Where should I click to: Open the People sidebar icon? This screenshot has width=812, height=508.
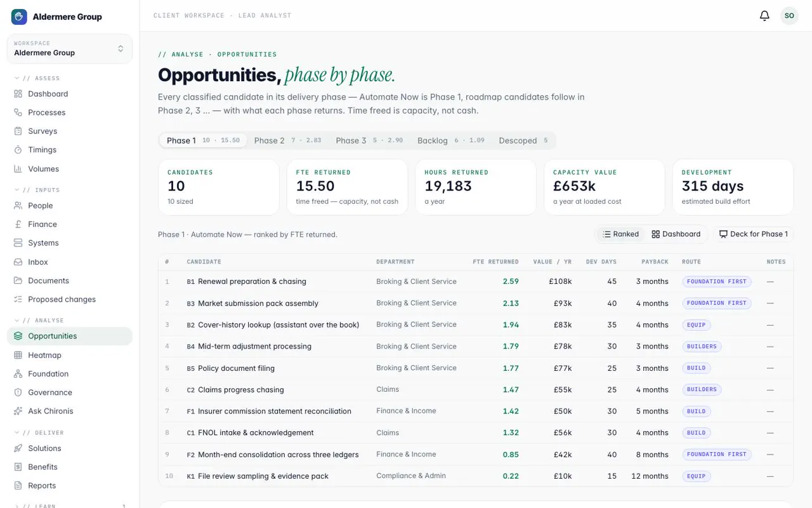pyautogui.click(x=18, y=206)
